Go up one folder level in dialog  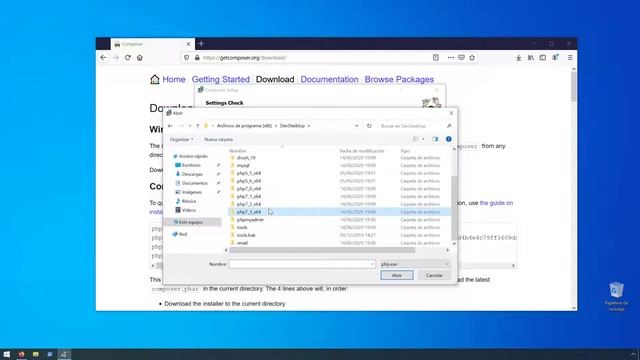(198, 126)
